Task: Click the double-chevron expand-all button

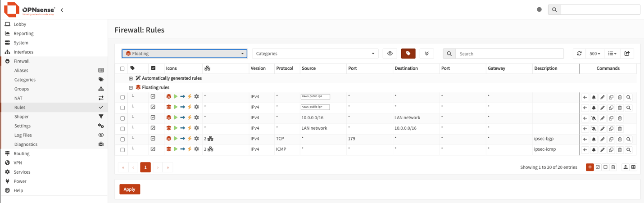Action: point(426,54)
